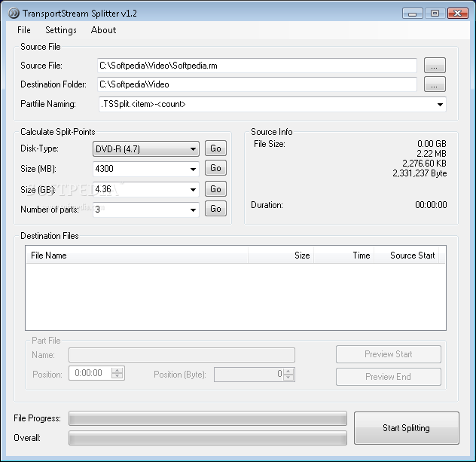Click the Part File Name field
The image size is (476, 462).
(182, 355)
